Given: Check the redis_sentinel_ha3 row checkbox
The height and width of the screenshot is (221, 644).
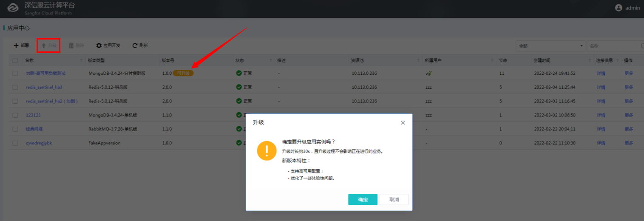Looking at the screenshot, I should [x=15, y=87].
